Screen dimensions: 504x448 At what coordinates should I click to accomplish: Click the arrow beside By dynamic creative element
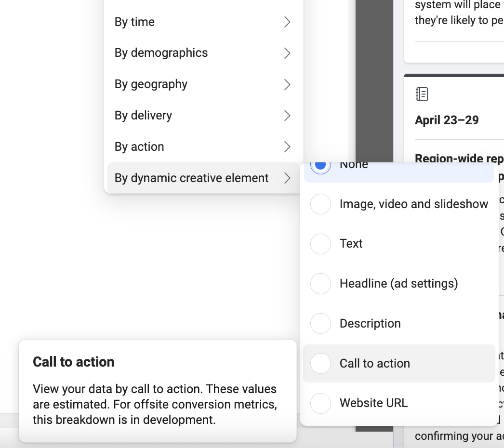(x=287, y=178)
